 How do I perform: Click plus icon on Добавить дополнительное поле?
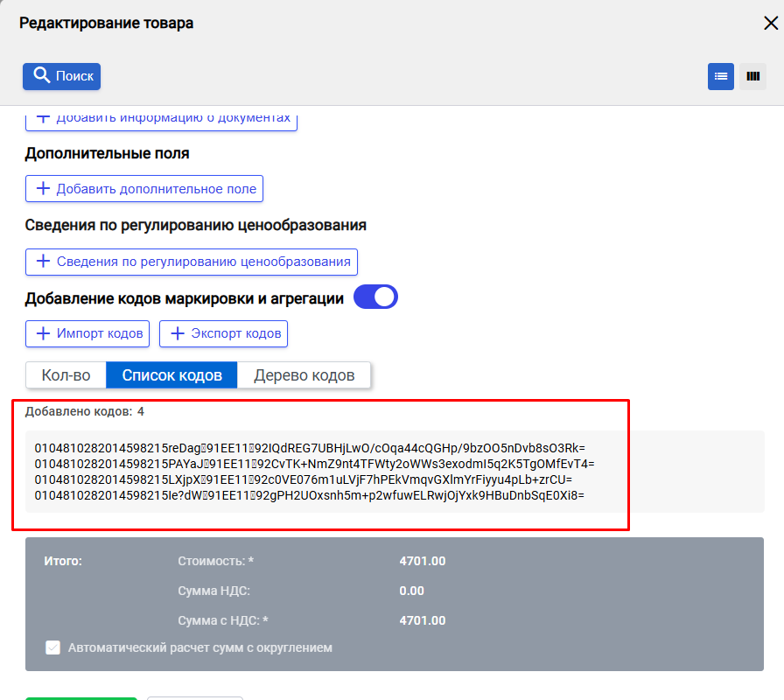(44, 188)
